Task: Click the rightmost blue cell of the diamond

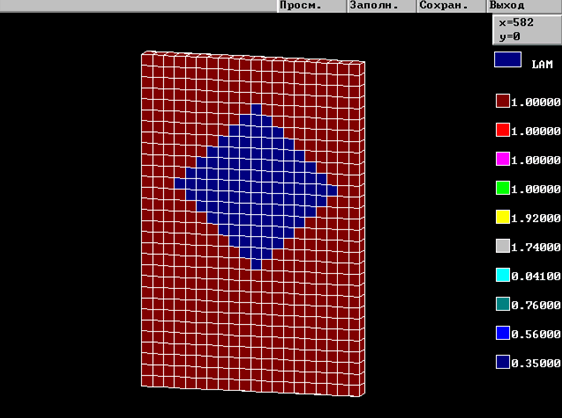Action: [x=332, y=190]
